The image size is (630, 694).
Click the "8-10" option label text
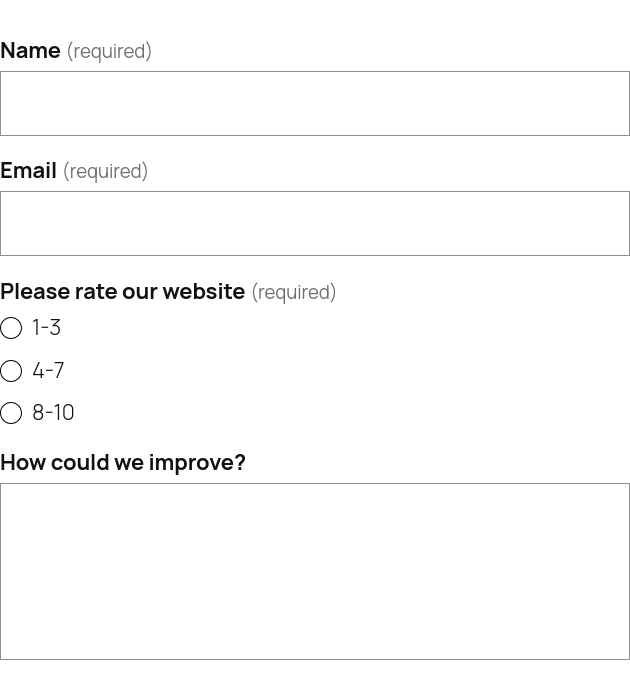[53, 413]
